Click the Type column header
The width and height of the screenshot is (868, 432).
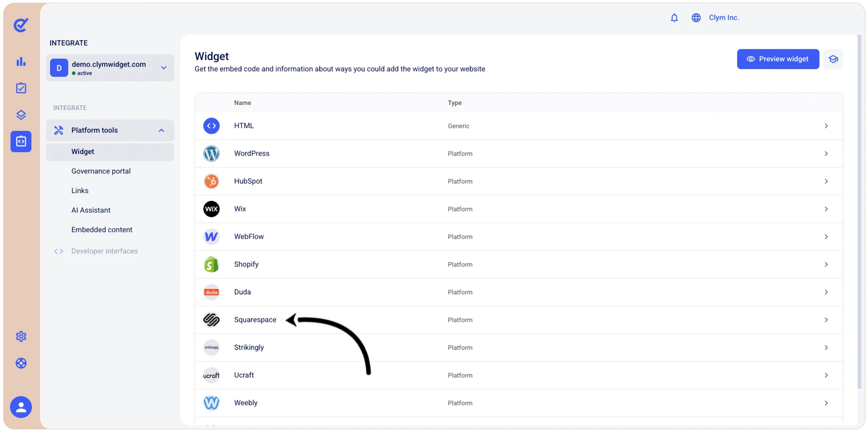[x=455, y=103]
